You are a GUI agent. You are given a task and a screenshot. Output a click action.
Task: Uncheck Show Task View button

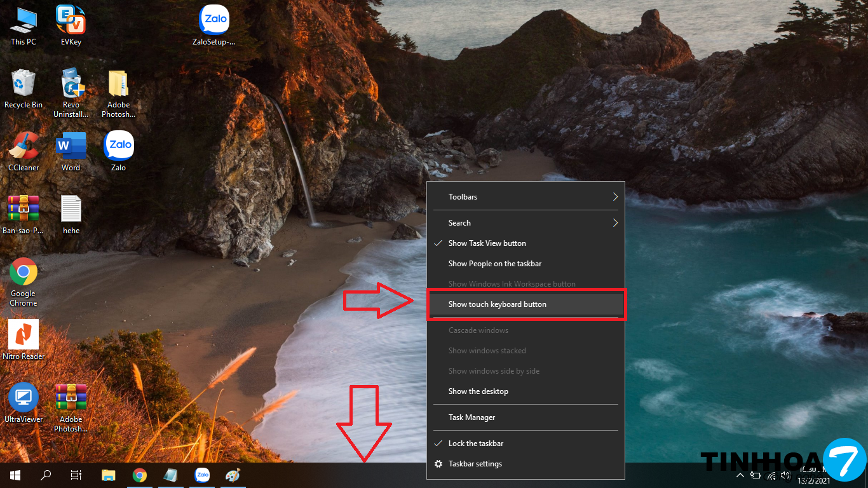(x=487, y=243)
